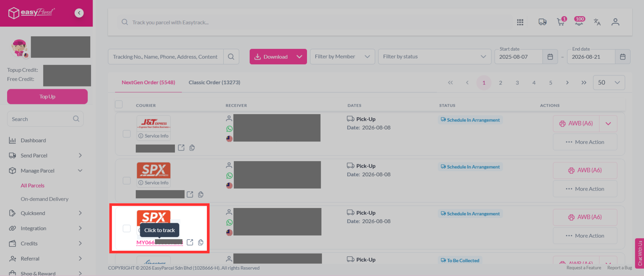Screen dimensions: 644x276
Task: Expand AWB (A6) options for J&T parcel
Action: pyautogui.click(x=608, y=124)
